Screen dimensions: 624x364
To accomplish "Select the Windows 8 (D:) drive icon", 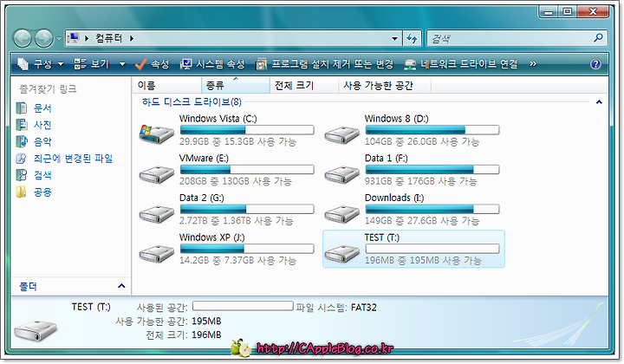I will (341, 134).
